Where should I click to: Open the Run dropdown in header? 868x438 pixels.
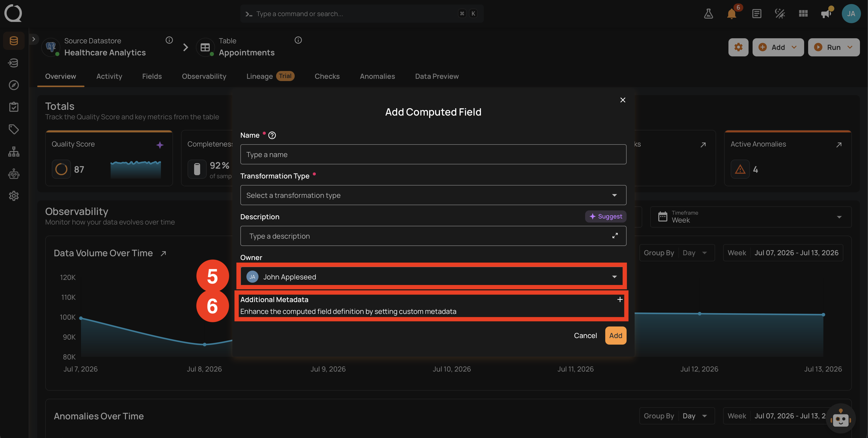(x=834, y=47)
